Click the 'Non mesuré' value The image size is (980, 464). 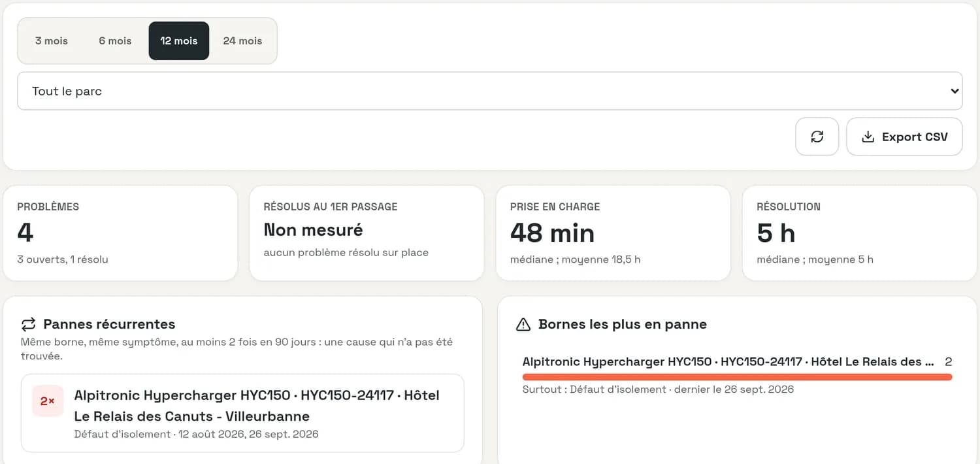tap(313, 230)
